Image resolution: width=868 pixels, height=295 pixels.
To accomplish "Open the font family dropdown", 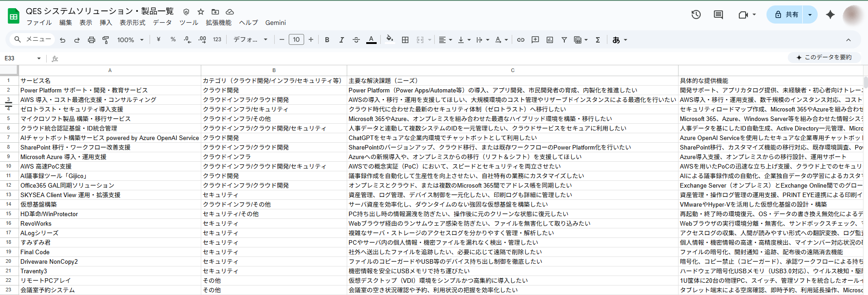I will tap(250, 40).
